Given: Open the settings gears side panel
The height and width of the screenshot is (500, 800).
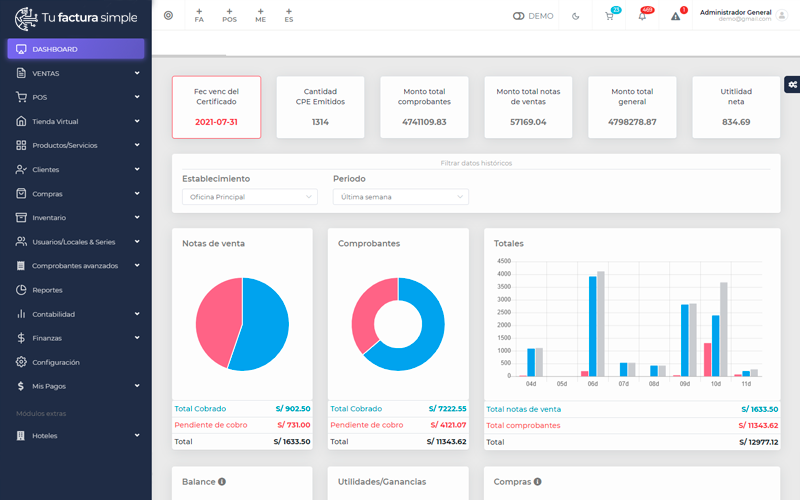Looking at the screenshot, I should (x=792, y=85).
